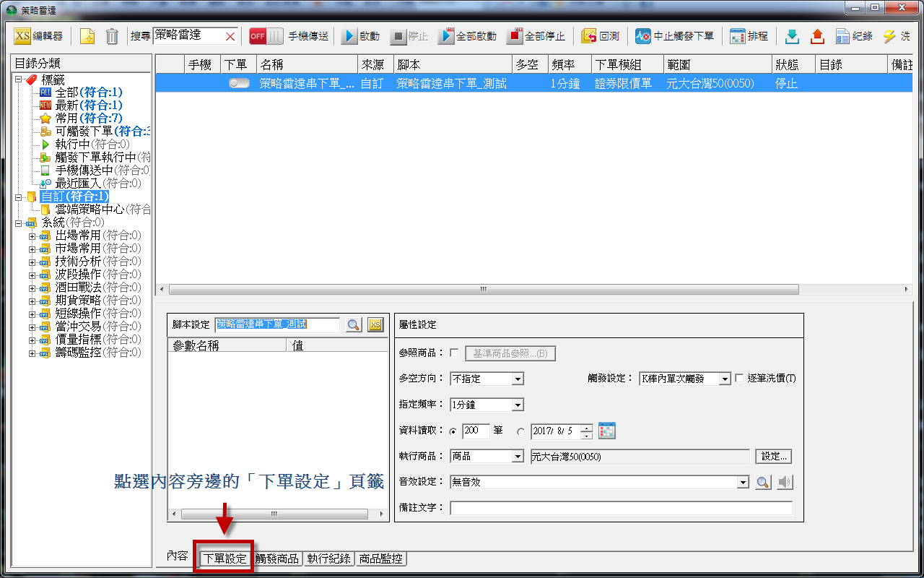The height and width of the screenshot is (578, 924).
Task: Select the 觸發下單執行中 category
Action: click(95, 158)
